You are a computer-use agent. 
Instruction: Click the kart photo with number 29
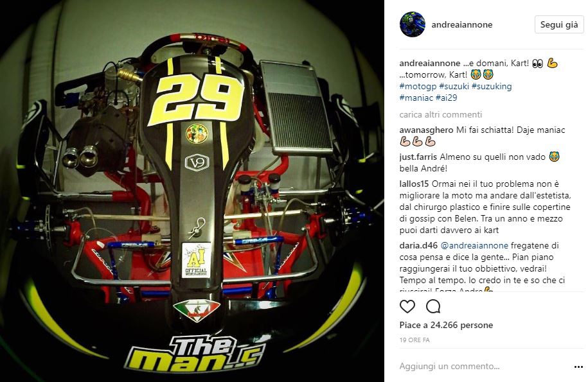(192, 191)
